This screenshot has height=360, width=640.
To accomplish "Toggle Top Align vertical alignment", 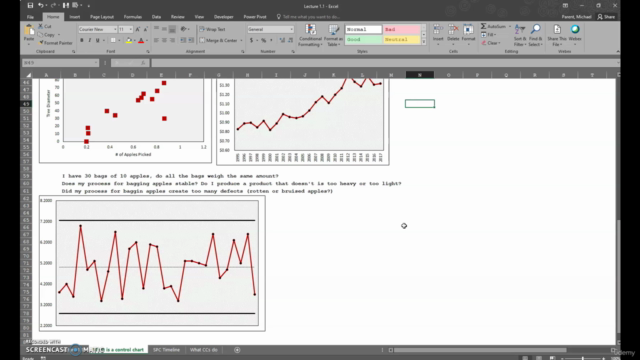I will coord(156,29).
